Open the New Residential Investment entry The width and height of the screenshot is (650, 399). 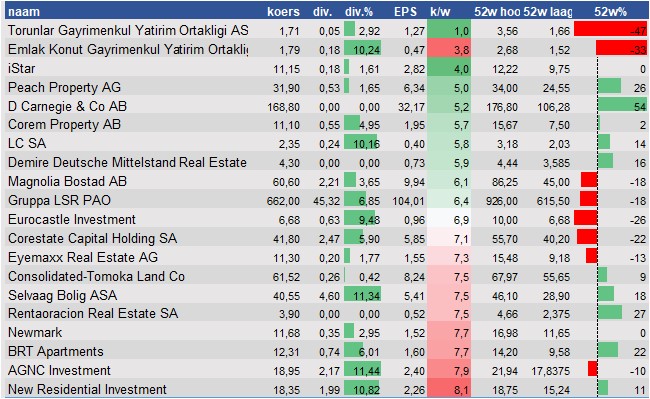[87, 389]
